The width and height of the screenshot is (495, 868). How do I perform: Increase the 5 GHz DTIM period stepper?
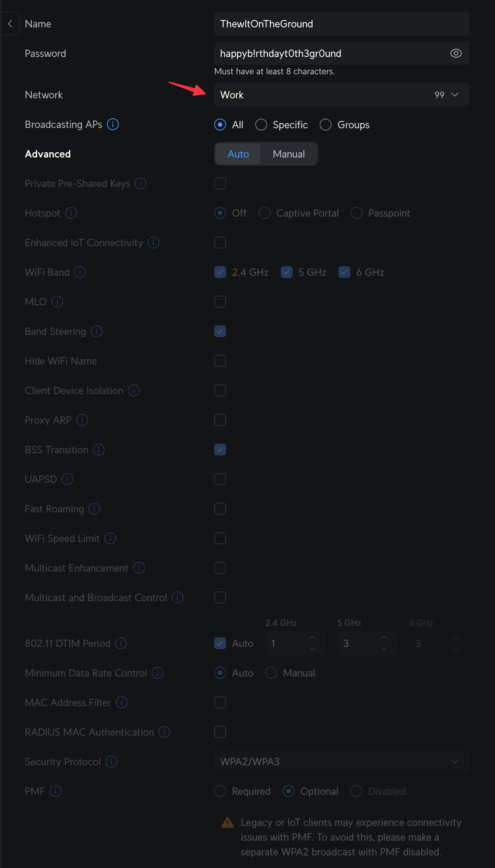click(384, 638)
